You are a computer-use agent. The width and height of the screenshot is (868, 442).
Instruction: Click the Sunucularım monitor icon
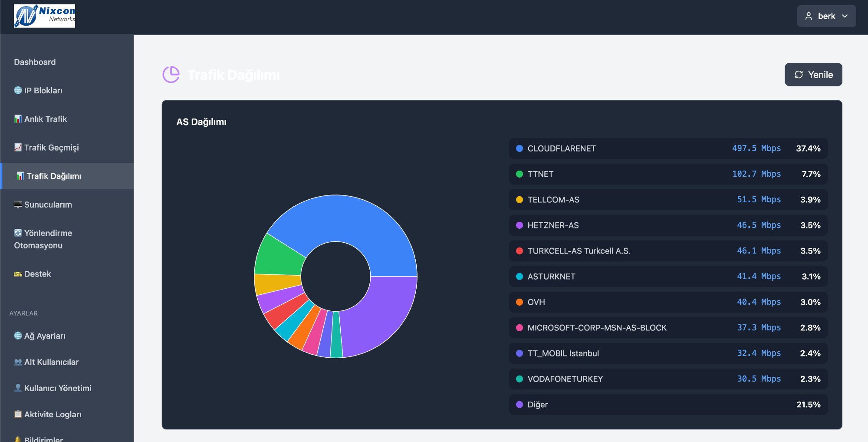[x=18, y=205]
